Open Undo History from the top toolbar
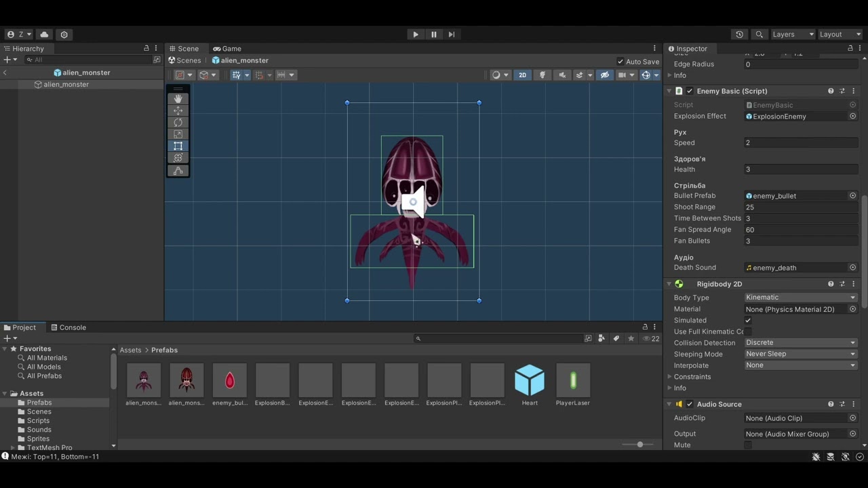 click(x=739, y=35)
